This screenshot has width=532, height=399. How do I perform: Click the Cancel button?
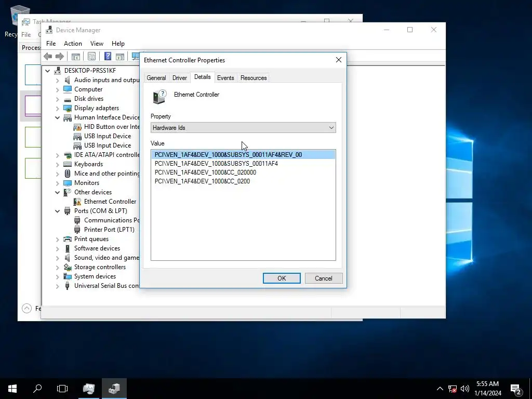pyautogui.click(x=324, y=278)
